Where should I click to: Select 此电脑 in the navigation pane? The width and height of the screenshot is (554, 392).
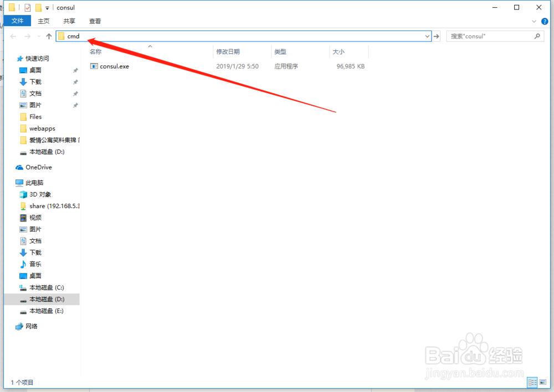pos(34,182)
